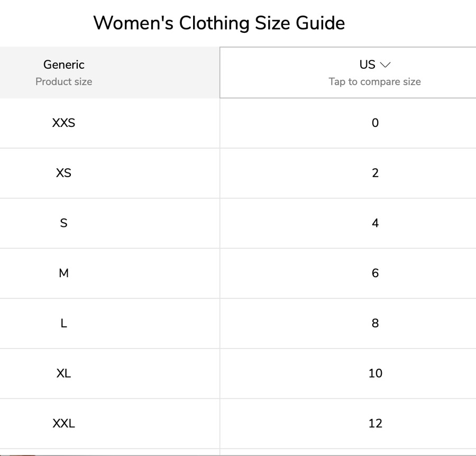Image resolution: width=476 pixels, height=456 pixels.
Task: Click the "Women's Clothing Size Guide" title
Action: pyautogui.click(x=219, y=23)
